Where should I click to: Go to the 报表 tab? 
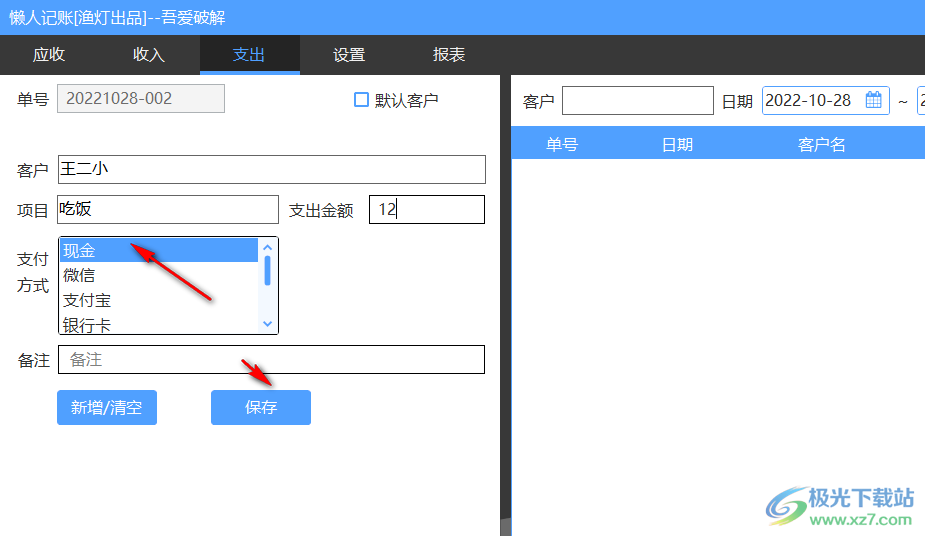pyautogui.click(x=449, y=55)
